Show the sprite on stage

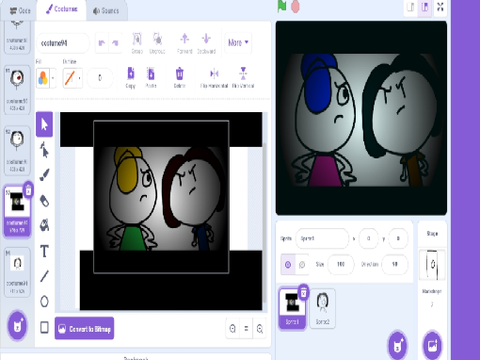(288, 264)
